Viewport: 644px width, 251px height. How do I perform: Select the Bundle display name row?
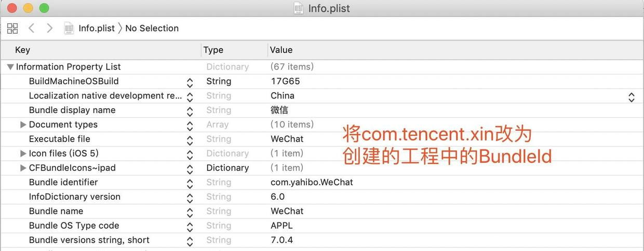(322, 110)
